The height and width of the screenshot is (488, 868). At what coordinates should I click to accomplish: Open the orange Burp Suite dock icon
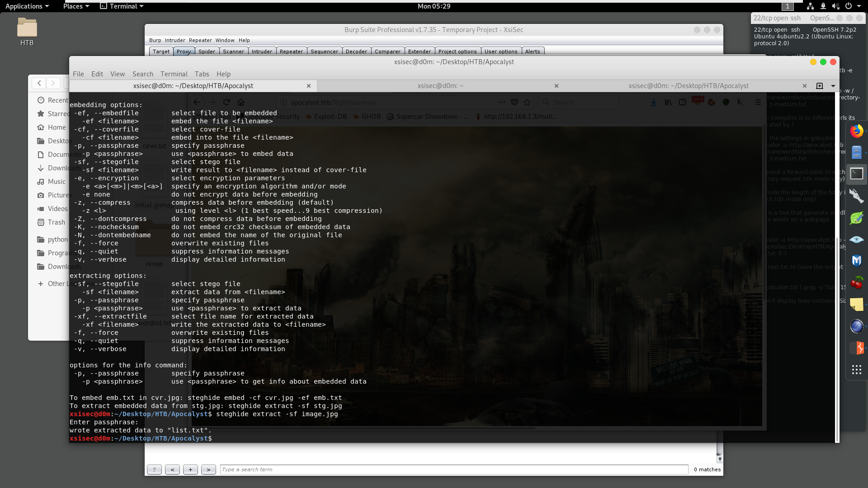point(856,348)
